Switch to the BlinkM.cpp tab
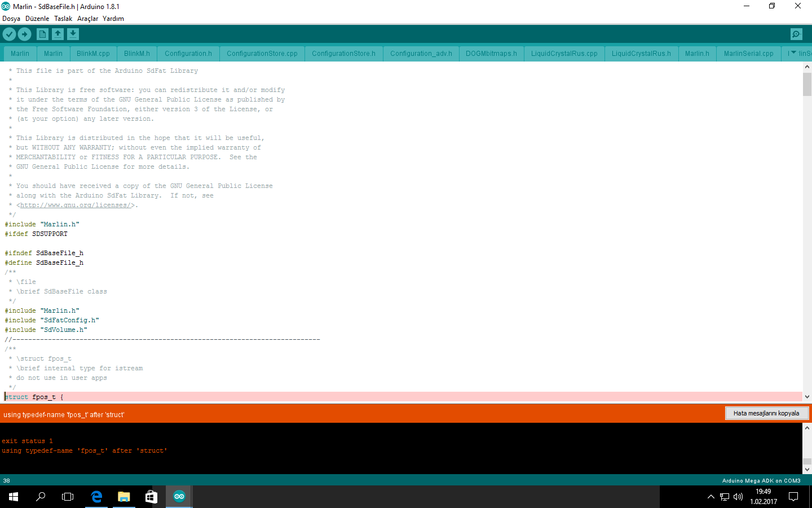Screen dimensions: 812x508 93,54
